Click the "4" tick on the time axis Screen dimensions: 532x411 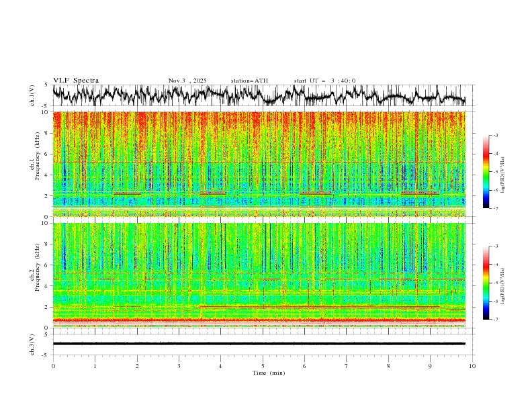(x=220, y=366)
